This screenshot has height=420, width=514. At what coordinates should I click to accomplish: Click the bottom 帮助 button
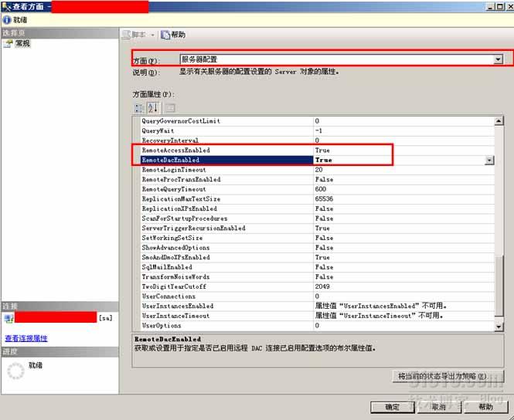click(x=485, y=407)
